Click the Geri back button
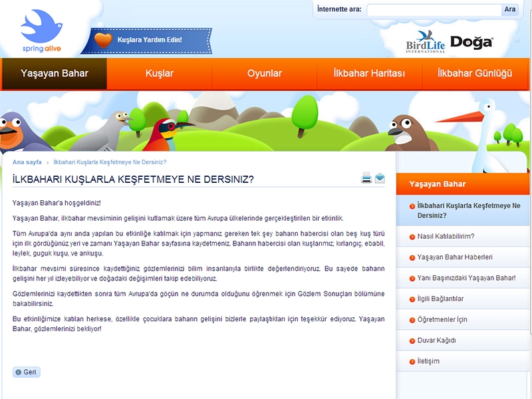 click(x=27, y=372)
